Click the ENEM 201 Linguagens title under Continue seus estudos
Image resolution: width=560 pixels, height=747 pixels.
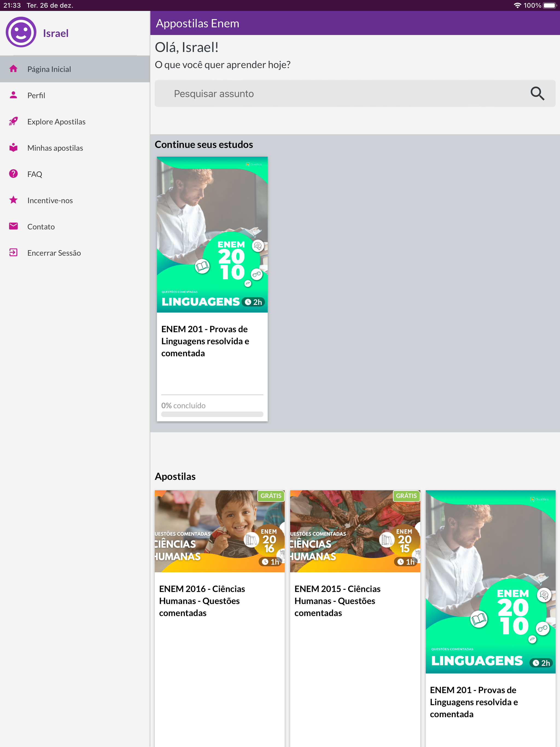tap(205, 341)
